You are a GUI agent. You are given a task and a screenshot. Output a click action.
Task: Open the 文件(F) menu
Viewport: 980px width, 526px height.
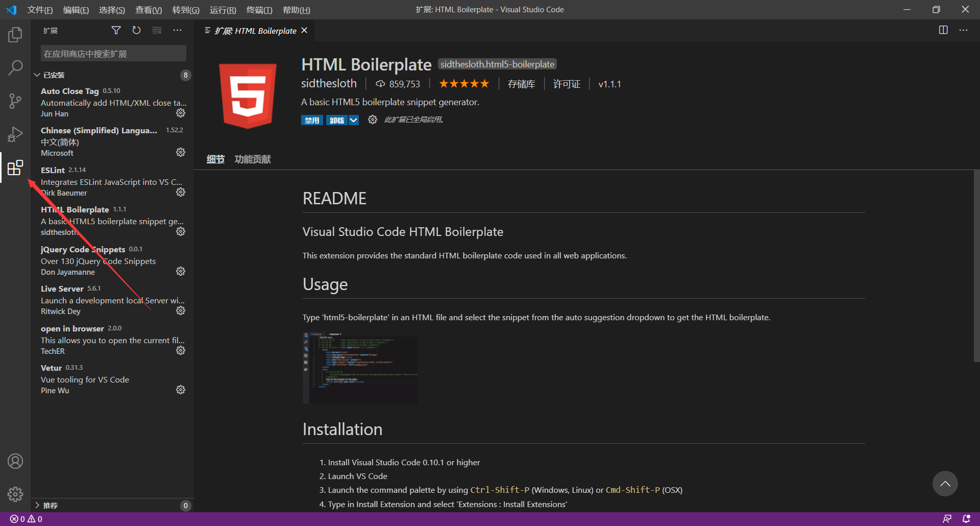40,10
